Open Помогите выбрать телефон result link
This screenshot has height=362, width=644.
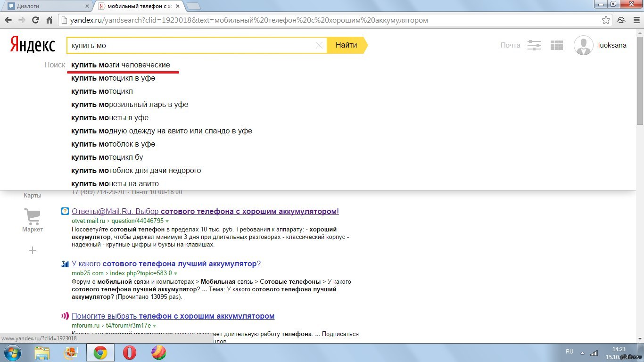tap(173, 316)
